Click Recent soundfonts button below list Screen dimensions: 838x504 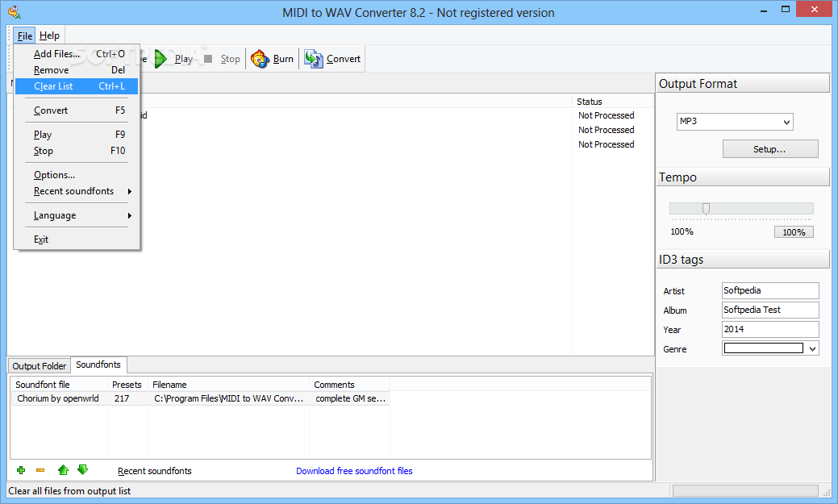point(154,471)
